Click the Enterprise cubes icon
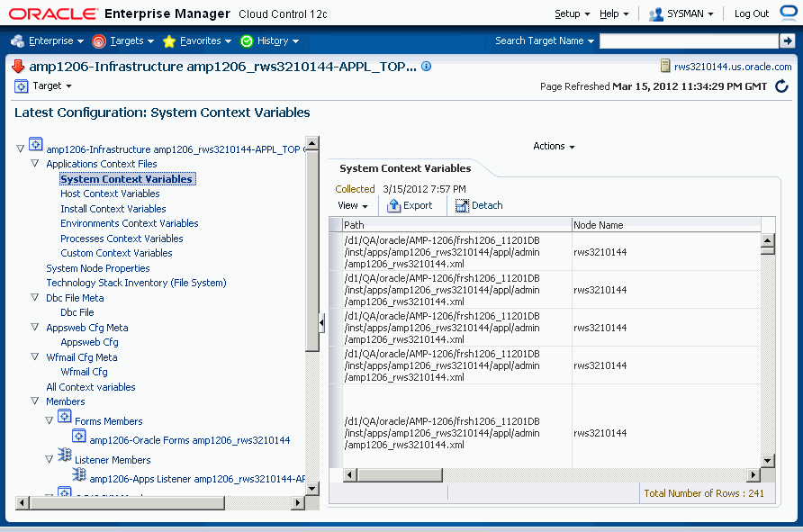The image size is (803, 532). tap(17, 41)
